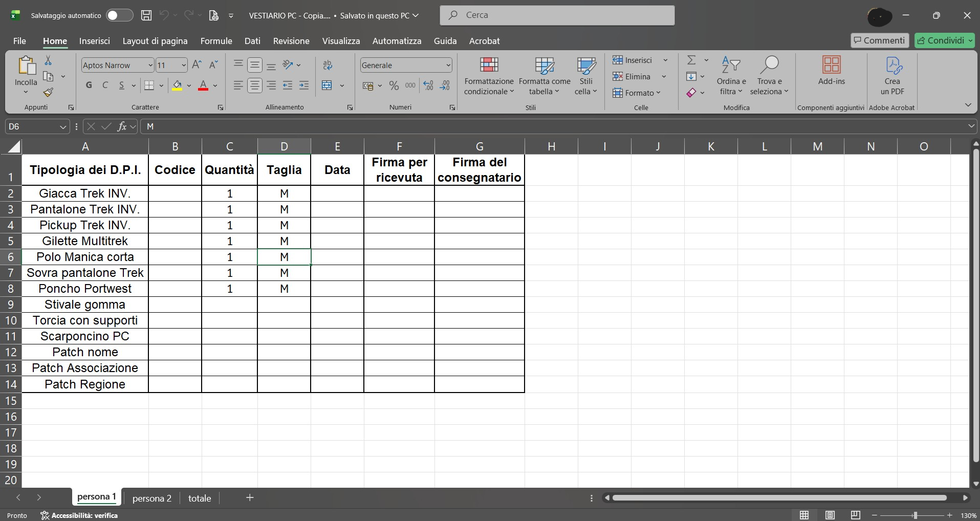Click the Cut scissors icon
980x521 pixels.
coord(48,60)
